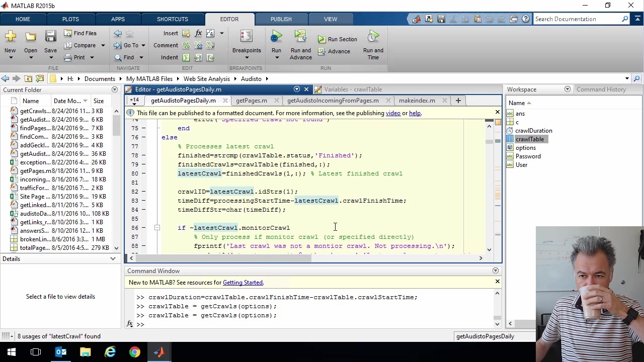Click the New file icon

tap(10, 37)
